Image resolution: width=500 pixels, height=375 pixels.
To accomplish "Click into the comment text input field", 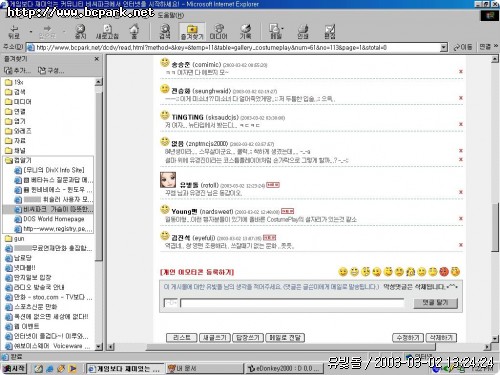I will (292, 303).
